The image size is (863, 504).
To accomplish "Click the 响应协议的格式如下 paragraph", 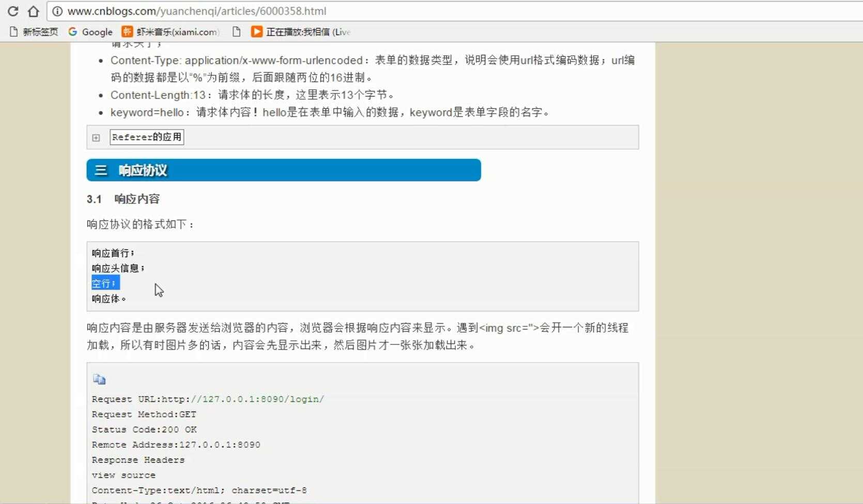I will tap(141, 224).
